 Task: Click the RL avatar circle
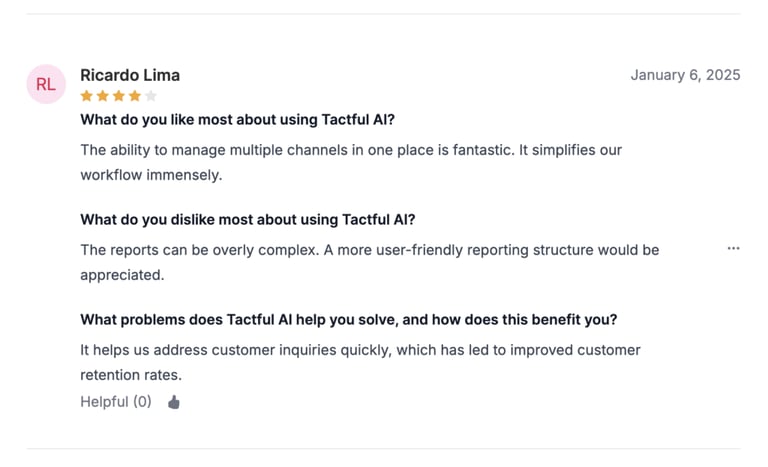pos(46,84)
